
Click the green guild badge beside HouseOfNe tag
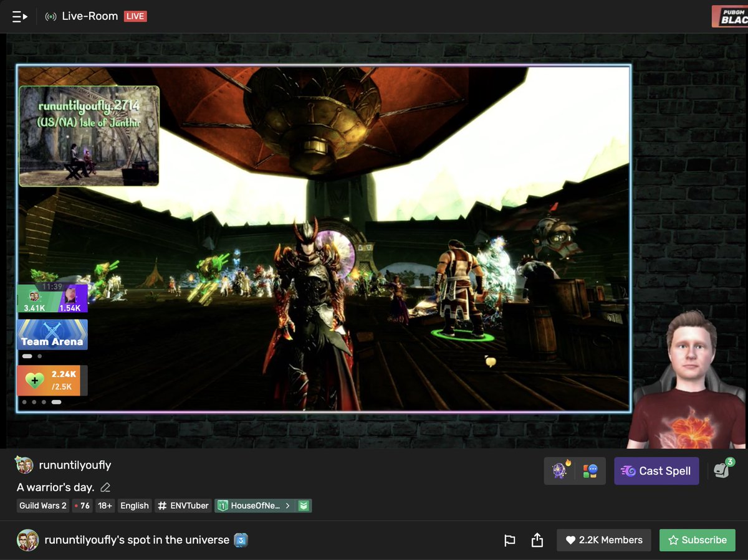pyautogui.click(x=304, y=506)
